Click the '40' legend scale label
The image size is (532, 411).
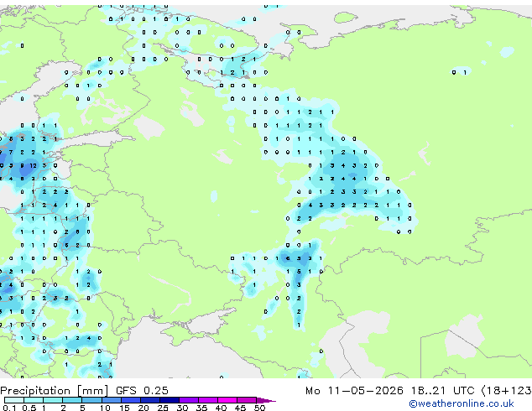pos(221,408)
